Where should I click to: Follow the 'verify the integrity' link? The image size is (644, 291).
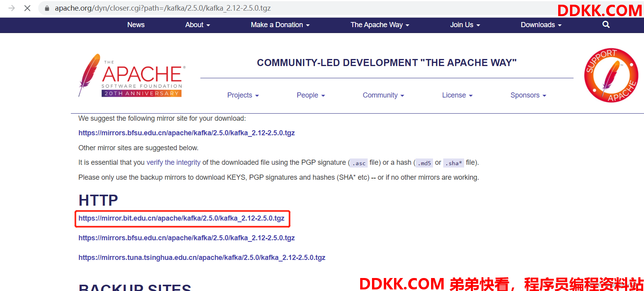(x=174, y=162)
